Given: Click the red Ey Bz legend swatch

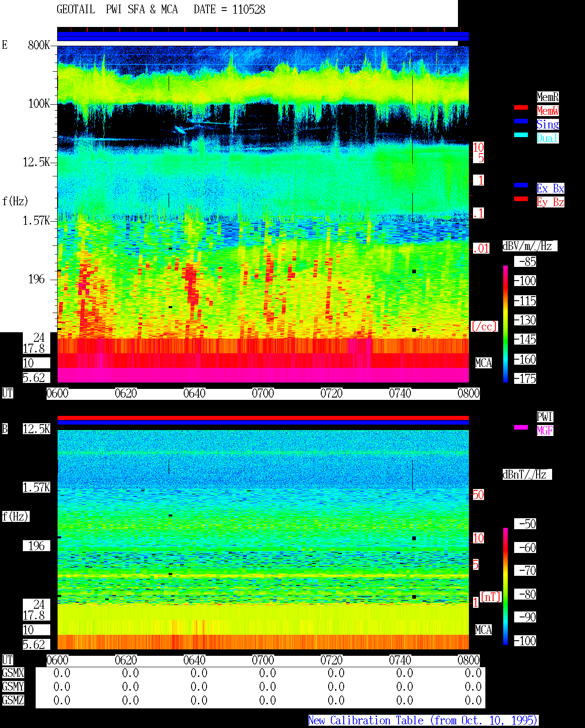Looking at the screenshot, I should tap(521, 199).
